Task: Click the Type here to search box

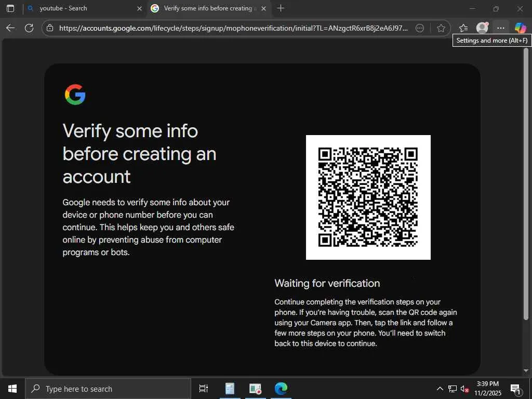Action: tap(108, 389)
